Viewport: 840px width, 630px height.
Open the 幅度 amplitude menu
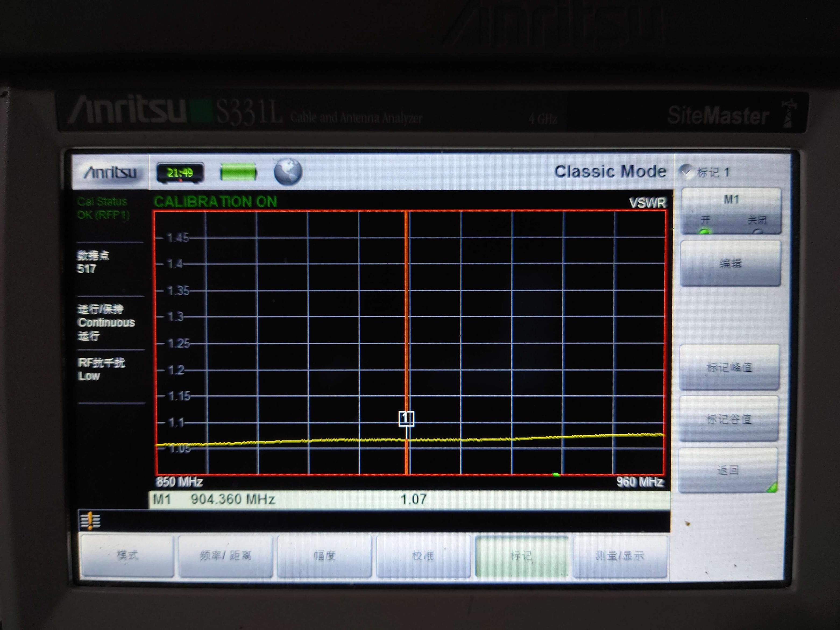click(x=324, y=556)
